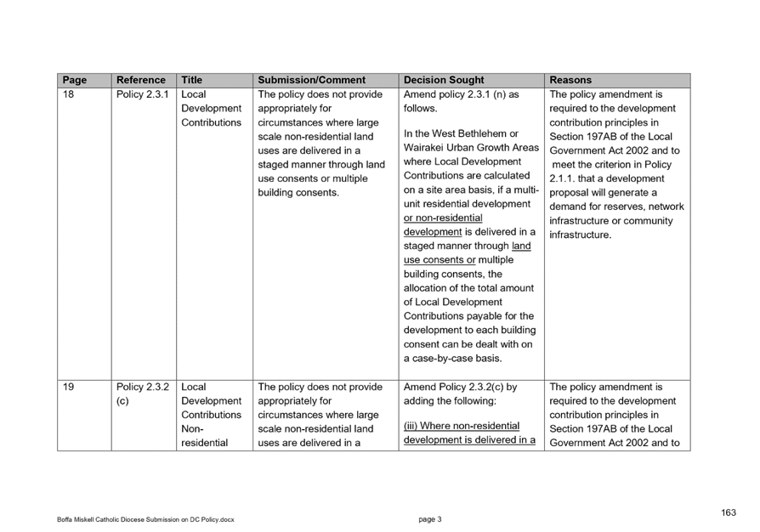Click footer 'Boffa Miskell Catholic Diocese Submission' filename

(x=145, y=519)
